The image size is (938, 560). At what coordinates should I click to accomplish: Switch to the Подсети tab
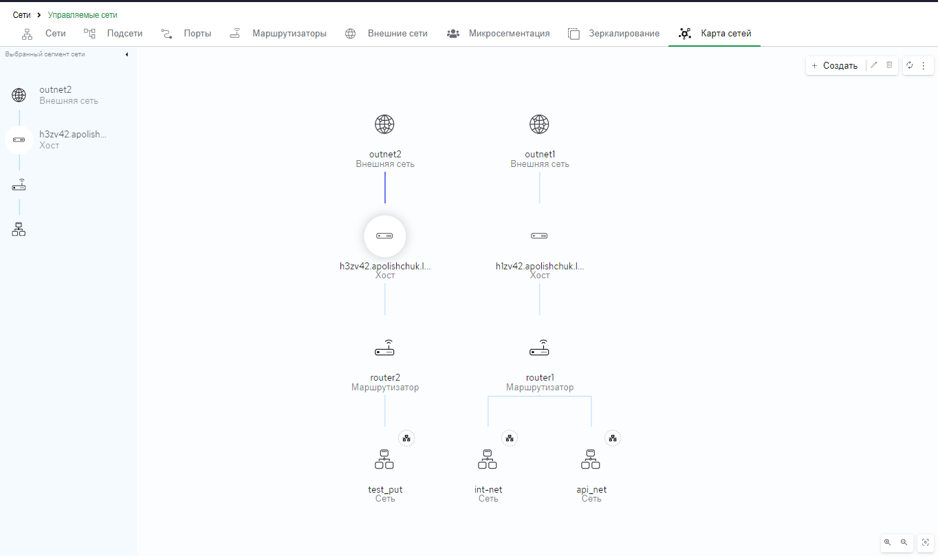tap(113, 33)
